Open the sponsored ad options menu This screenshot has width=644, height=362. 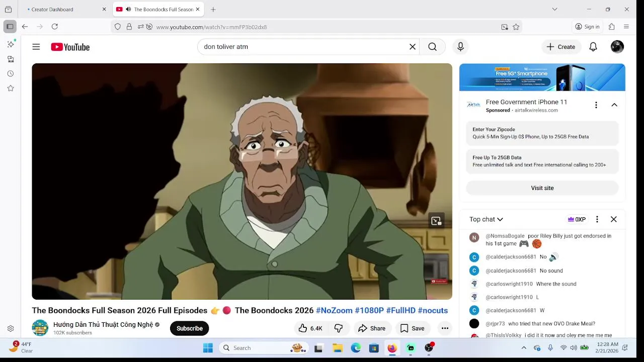click(596, 105)
